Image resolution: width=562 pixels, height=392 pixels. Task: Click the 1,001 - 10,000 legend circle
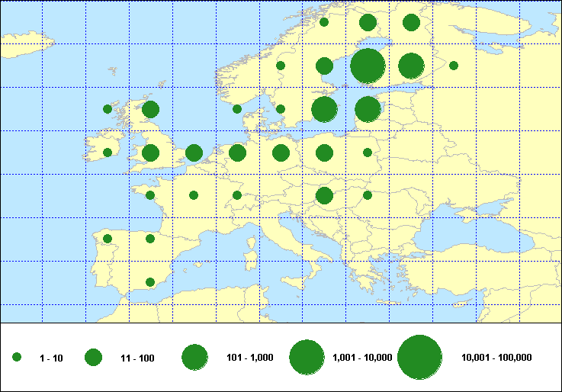(x=307, y=357)
